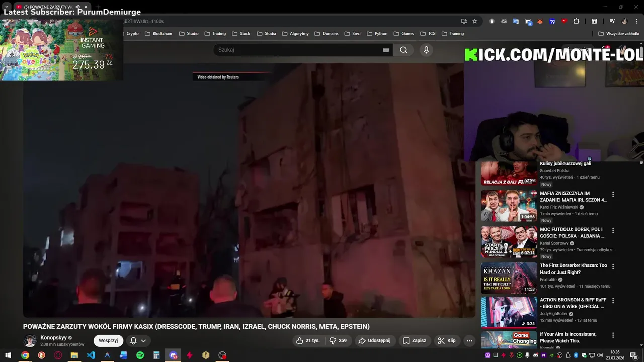The image size is (644, 362).
Task: Open the Udostępnij share dialog
Action: click(x=374, y=340)
